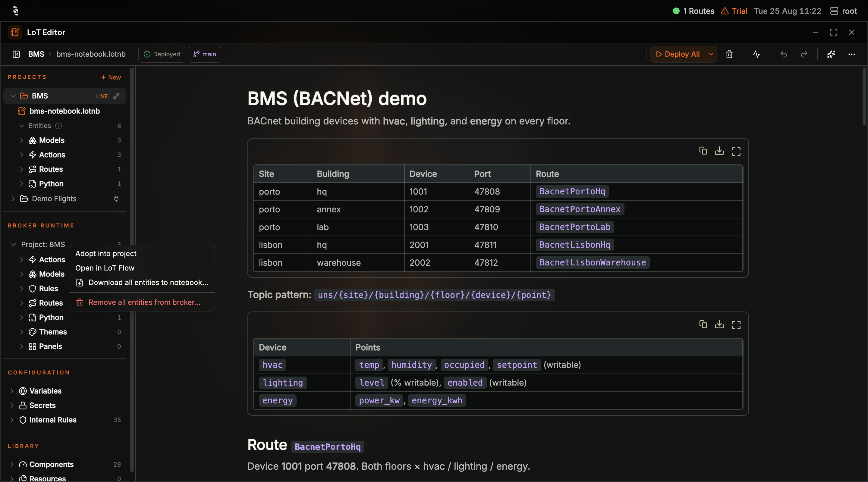Click the top-left system logo icon

click(15, 11)
